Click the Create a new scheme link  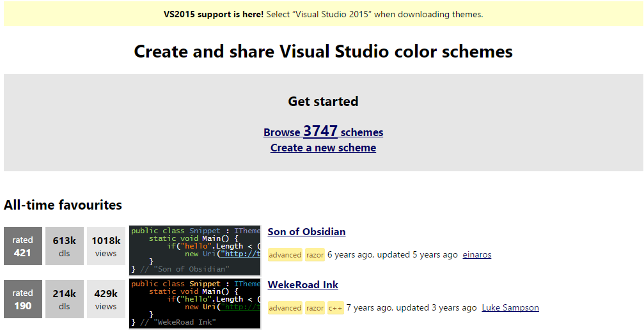pyautogui.click(x=323, y=148)
